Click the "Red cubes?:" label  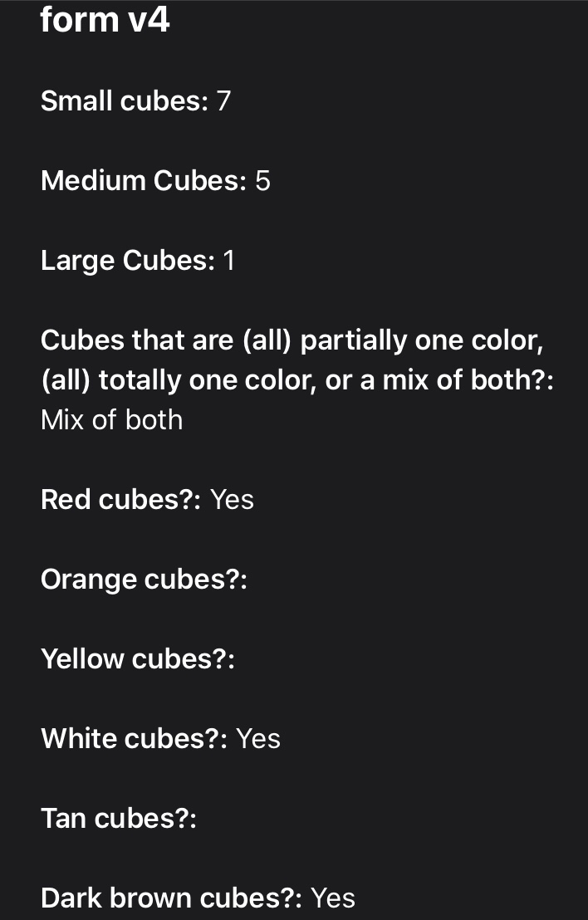120,500
